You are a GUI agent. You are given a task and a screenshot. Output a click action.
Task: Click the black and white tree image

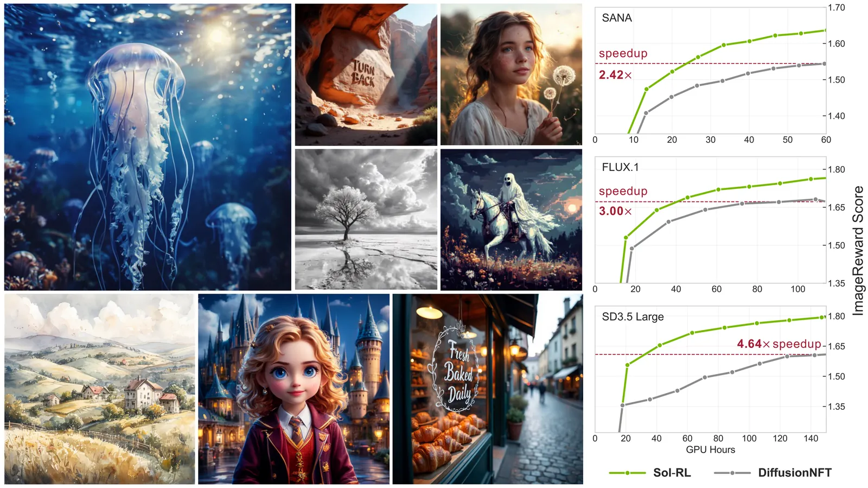click(x=366, y=219)
